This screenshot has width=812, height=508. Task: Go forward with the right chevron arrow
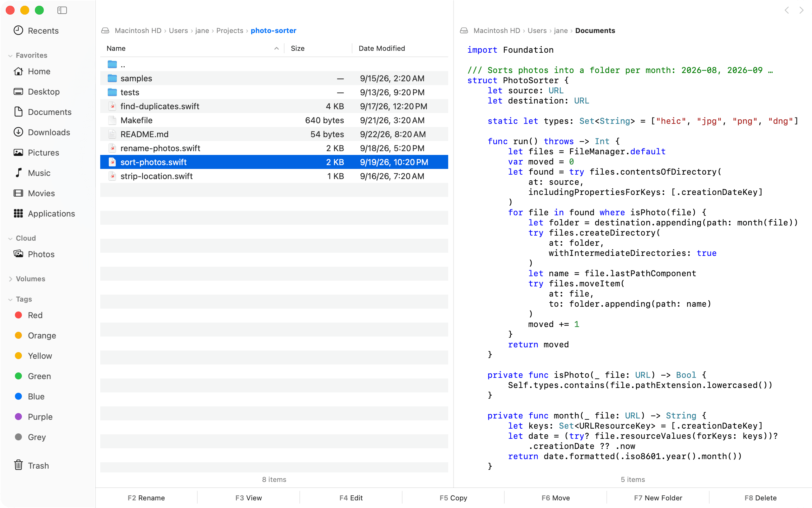click(802, 10)
